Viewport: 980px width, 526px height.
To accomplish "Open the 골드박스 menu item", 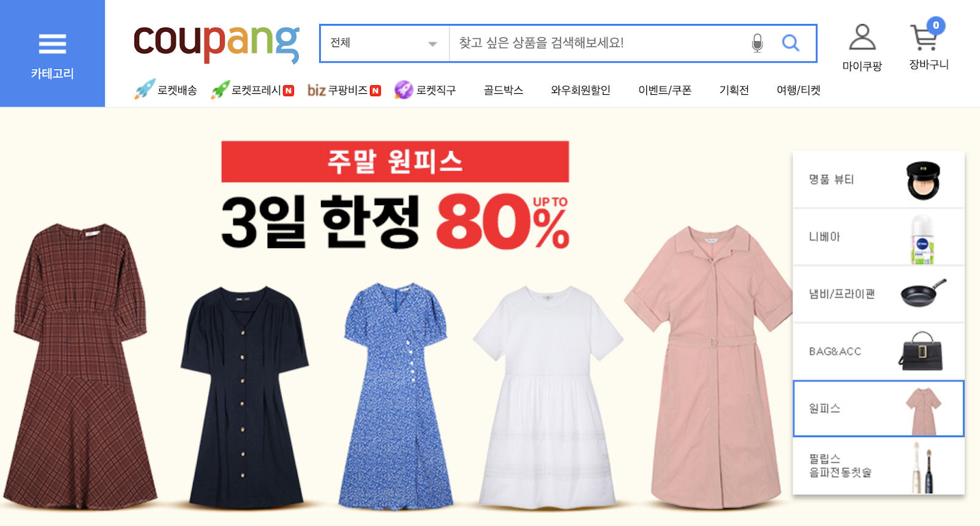I will click(x=503, y=90).
